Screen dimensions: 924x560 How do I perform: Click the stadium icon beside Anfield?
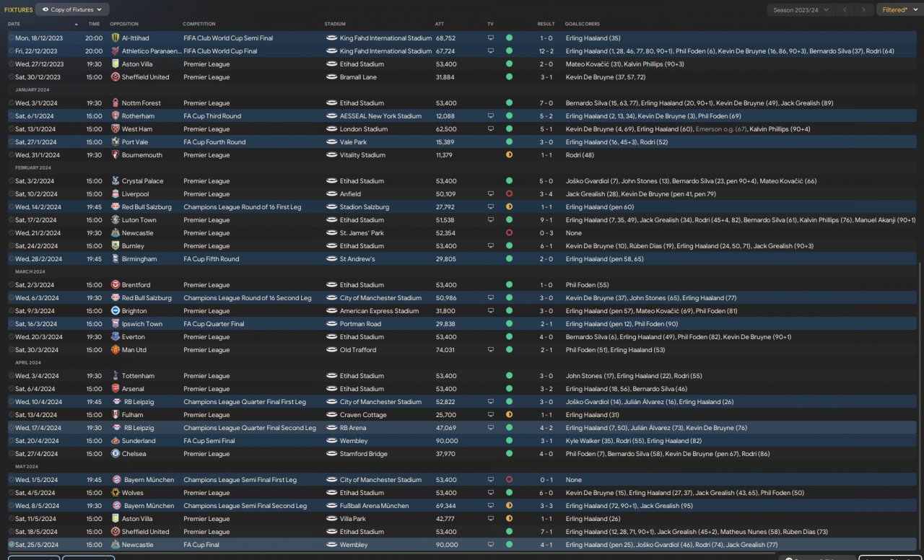coord(331,193)
